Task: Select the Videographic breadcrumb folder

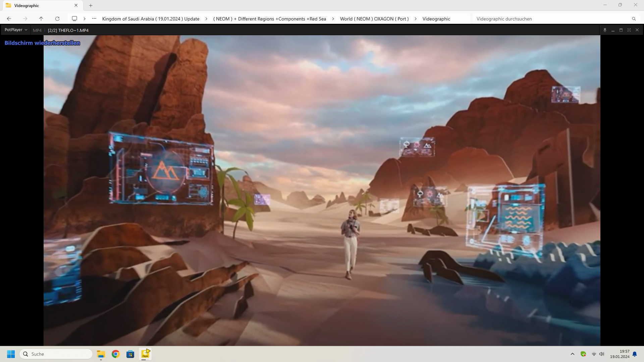Action: [436, 19]
